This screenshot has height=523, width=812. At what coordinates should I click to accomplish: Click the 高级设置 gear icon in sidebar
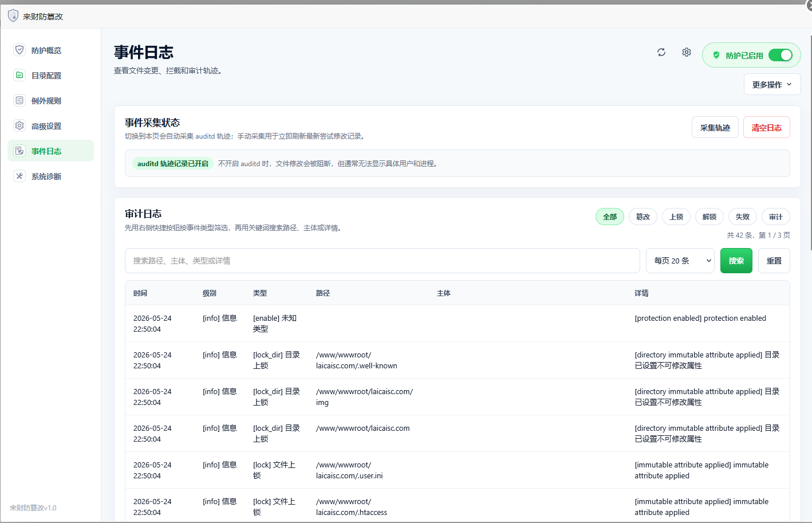19,125
